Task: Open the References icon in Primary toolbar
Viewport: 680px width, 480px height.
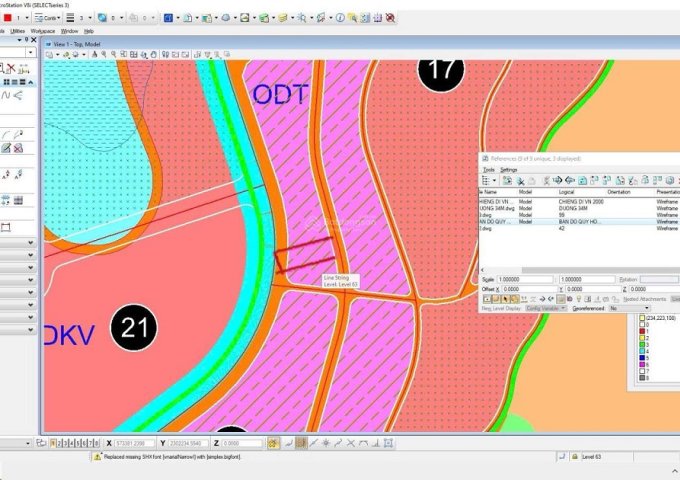Action: pyautogui.click(x=188, y=18)
